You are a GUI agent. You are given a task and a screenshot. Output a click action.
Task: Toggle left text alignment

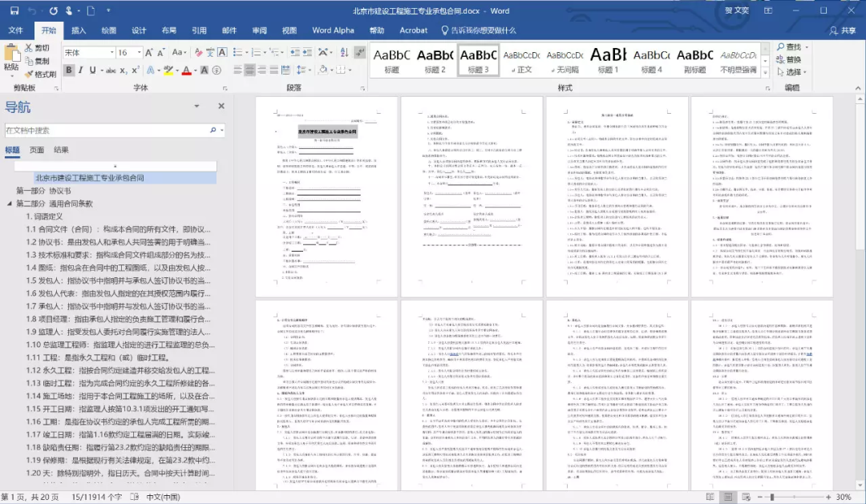(x=237, y=70)
